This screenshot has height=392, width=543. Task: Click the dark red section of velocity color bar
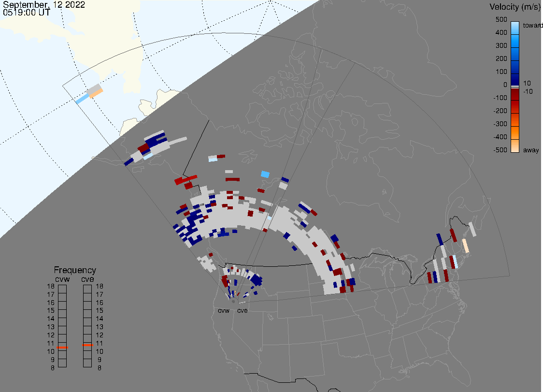515,95
